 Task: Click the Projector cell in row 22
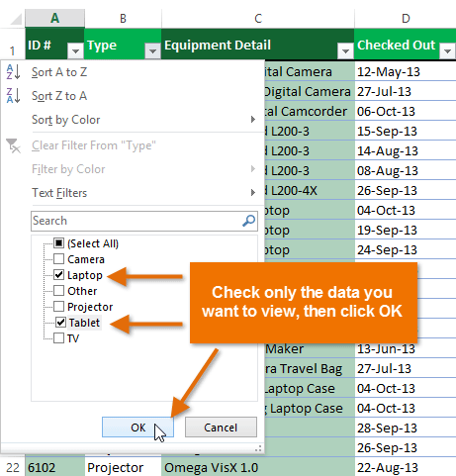123,467
